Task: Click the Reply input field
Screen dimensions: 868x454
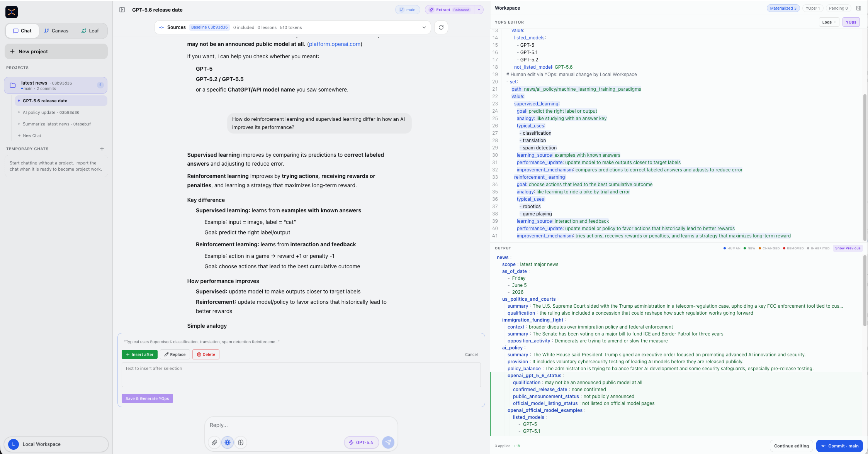Action: (301, 425)
